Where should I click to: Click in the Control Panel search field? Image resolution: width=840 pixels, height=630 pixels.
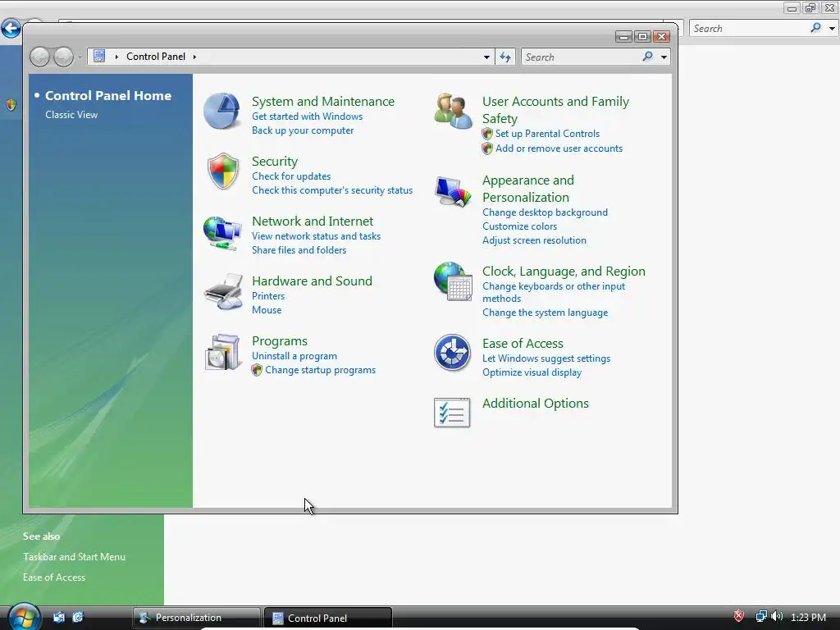582,57
